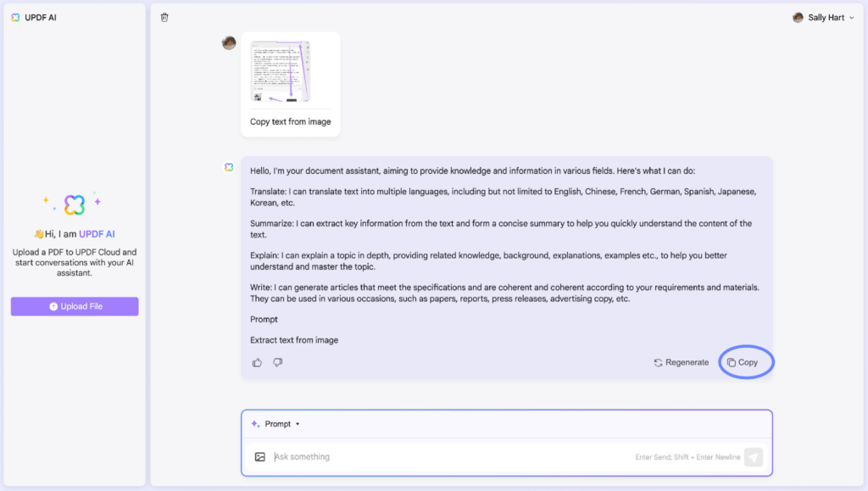Click the Upload File button

(74, 306)
